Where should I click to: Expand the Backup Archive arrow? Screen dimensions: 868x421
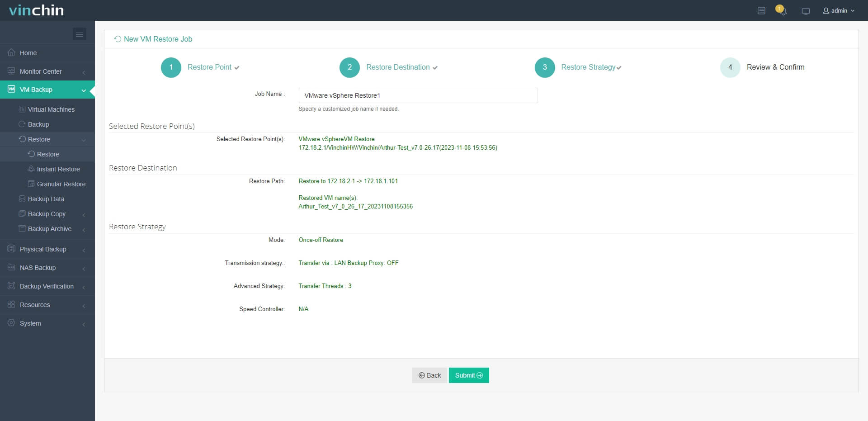[84, 229]
